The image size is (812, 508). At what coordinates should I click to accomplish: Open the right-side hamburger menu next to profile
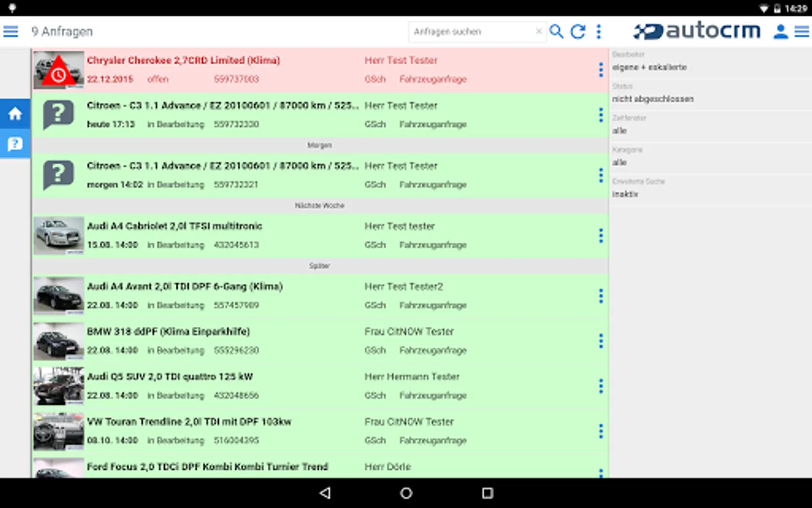(802, 32)
